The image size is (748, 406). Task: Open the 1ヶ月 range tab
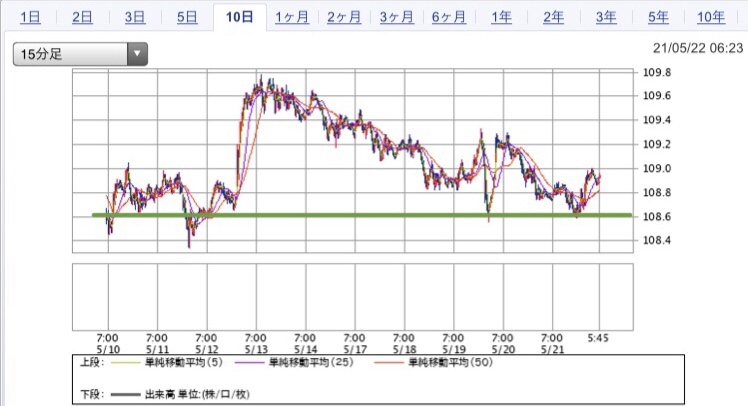(292, 17)
